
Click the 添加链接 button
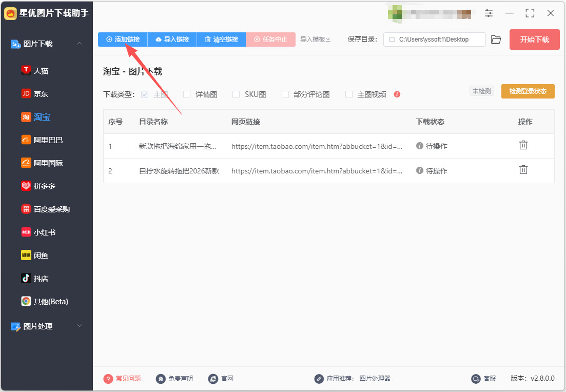point(123,40)
